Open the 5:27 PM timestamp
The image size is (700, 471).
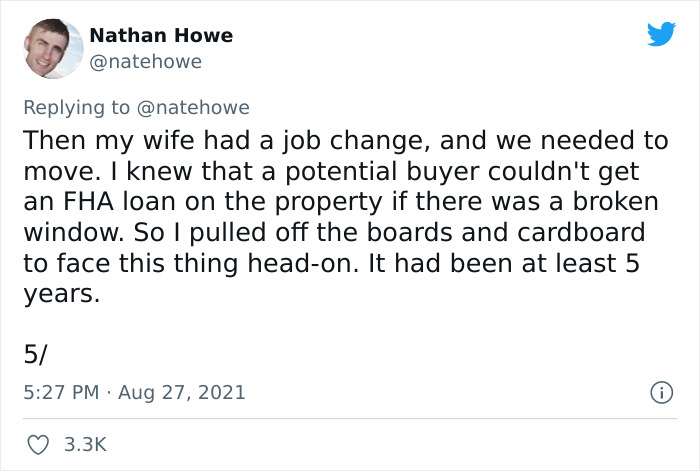(x=61, y=392)
